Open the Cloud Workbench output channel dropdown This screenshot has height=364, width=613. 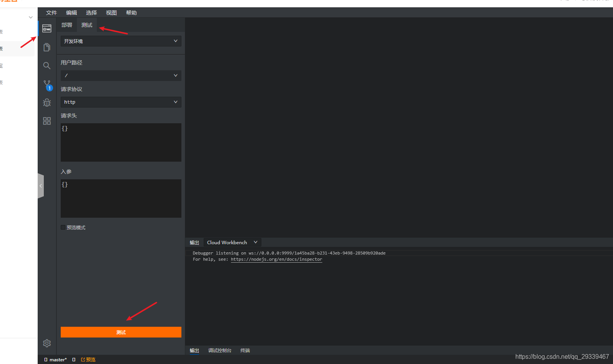point(232,243)
